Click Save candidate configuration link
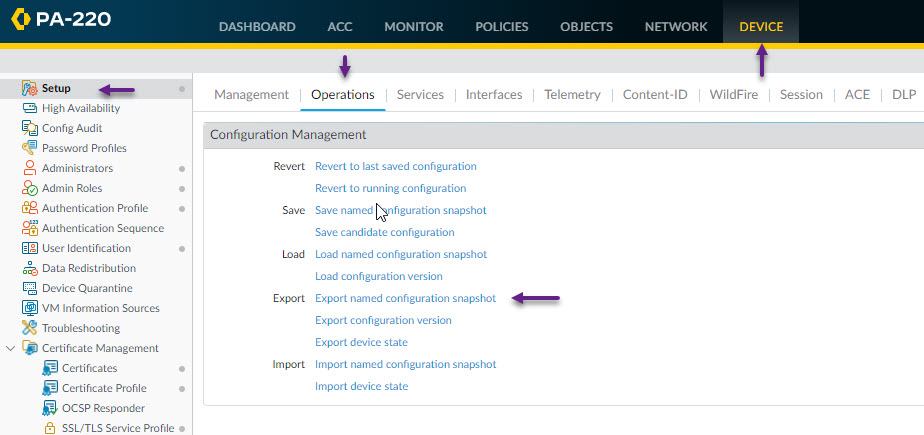Viewport: 924px width, 435px height. (385, 232)
